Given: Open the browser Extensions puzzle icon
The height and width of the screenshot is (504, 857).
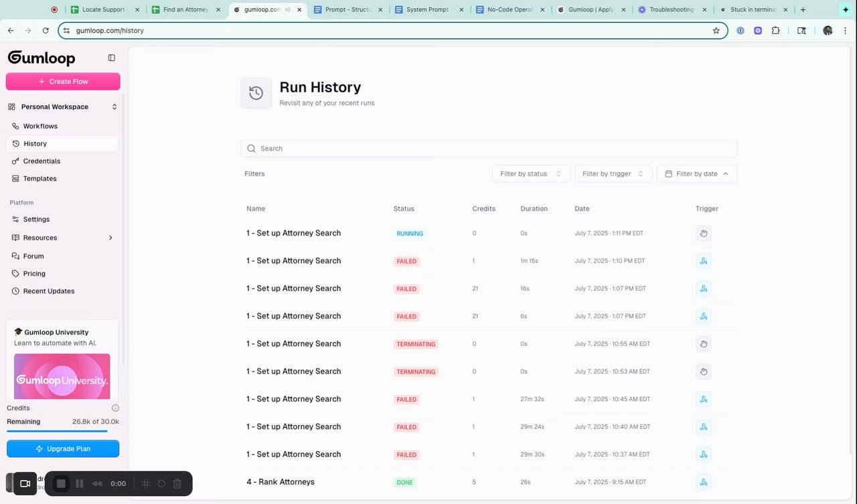Looking at the screenshot, I should (776, 31).
